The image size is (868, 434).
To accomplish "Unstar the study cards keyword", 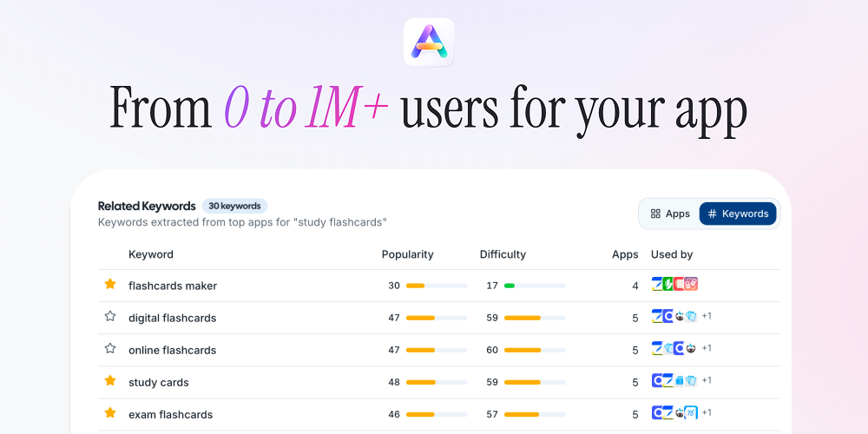I will coord(110,381).
